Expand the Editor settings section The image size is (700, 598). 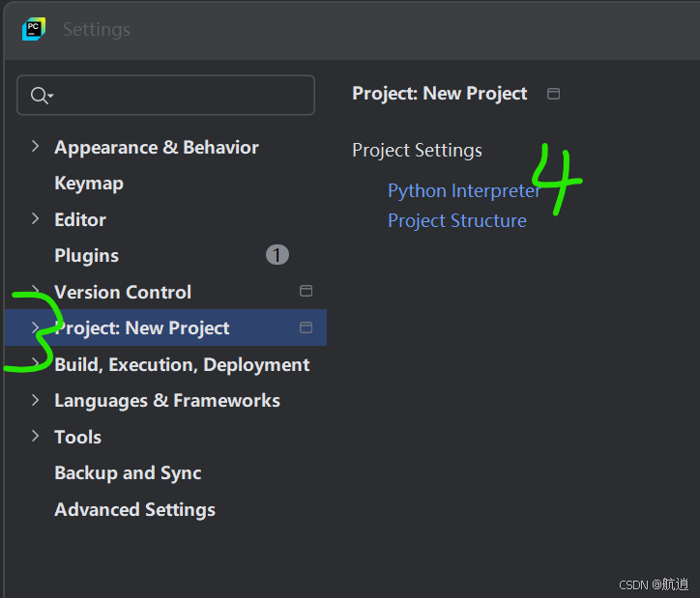point(36,219)
